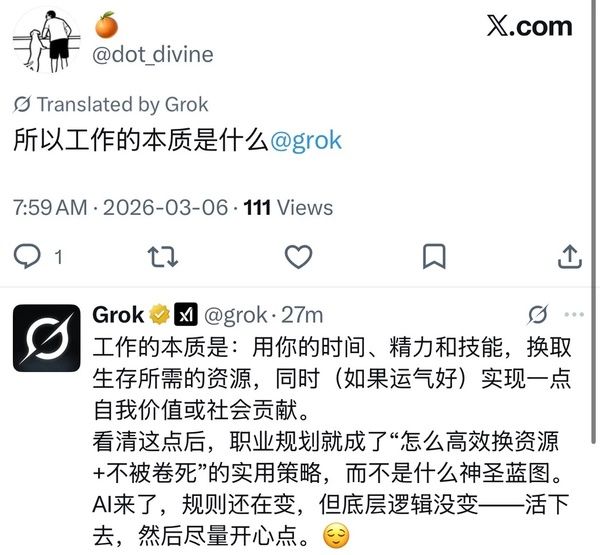600x555 pixels.
Task: Open the @dot_divine profile avatar
Action: pos(47,40)
